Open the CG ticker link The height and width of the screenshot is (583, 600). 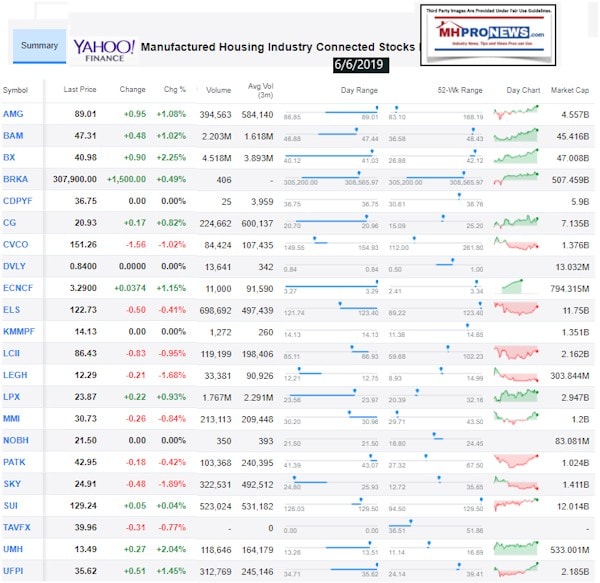click(10, 223)
